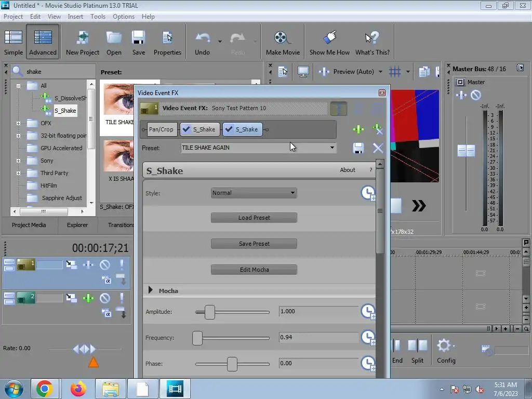Toggle solo exclamation on track 1

click(122, 264)
